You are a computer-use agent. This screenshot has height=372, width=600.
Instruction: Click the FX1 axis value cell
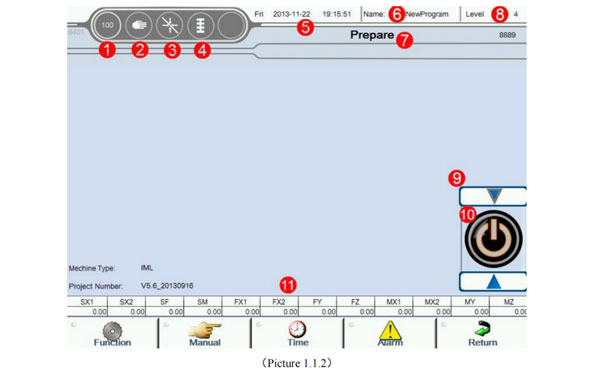point(241,312)
